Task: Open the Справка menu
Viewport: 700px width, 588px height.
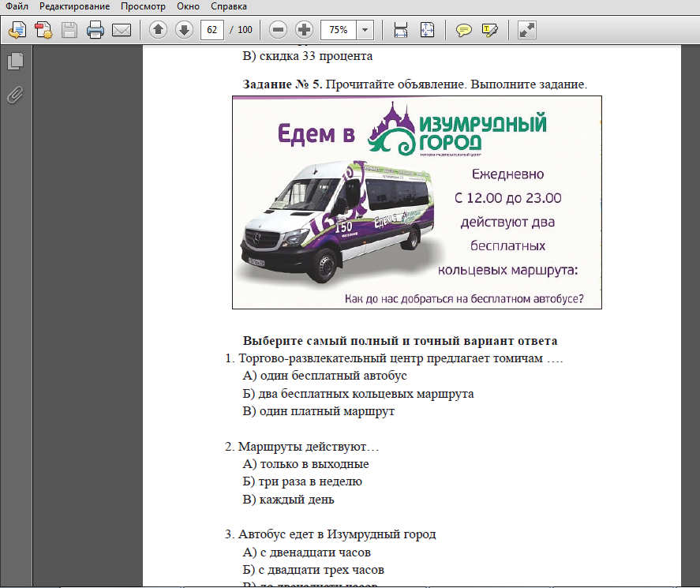Action: [x=229, y=6]
